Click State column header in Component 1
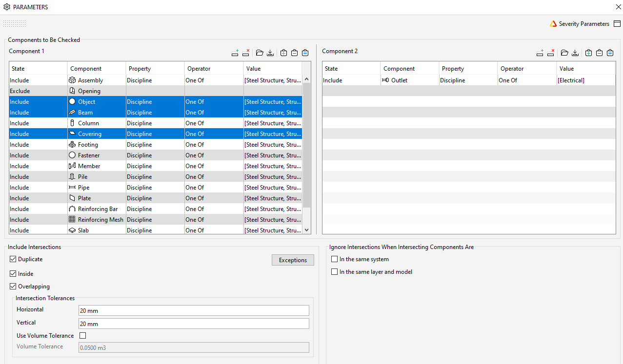This screenshot has height=364, width=623. (38, 69)
